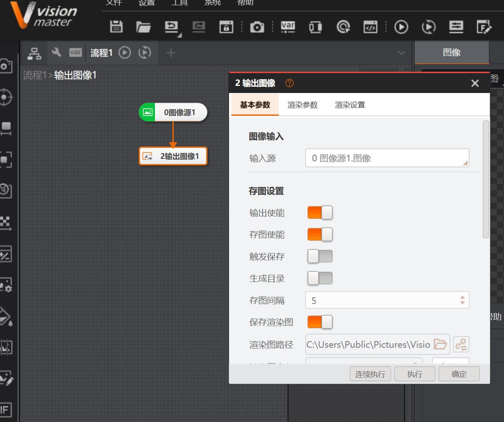Confirm settings with the 确定 button
The height and width of the screenshot is (422, 504).
click(459, 374)
